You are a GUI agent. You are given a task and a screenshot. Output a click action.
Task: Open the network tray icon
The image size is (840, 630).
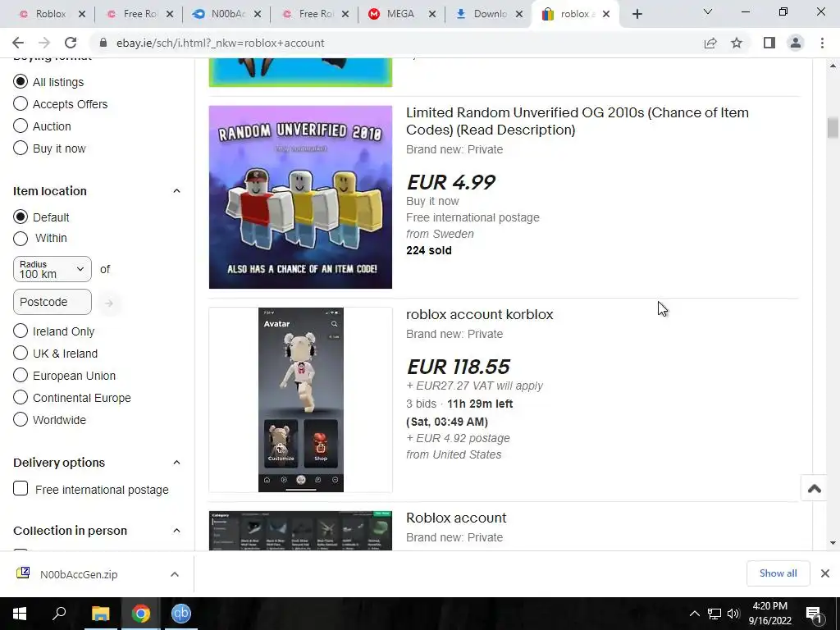(x=714, y=614)
